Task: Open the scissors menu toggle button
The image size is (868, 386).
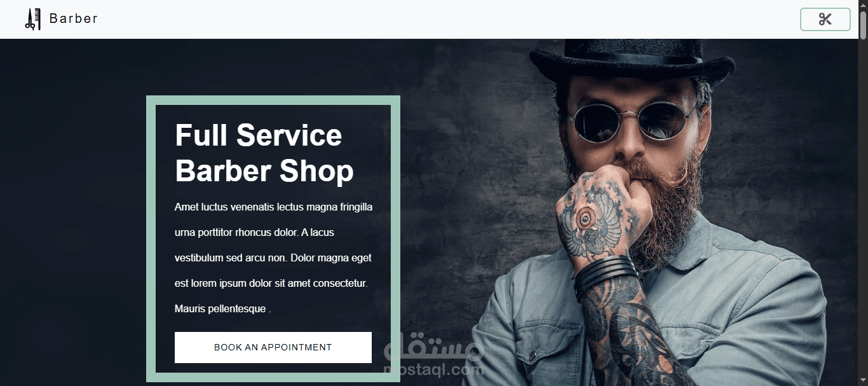Action: 825,19
